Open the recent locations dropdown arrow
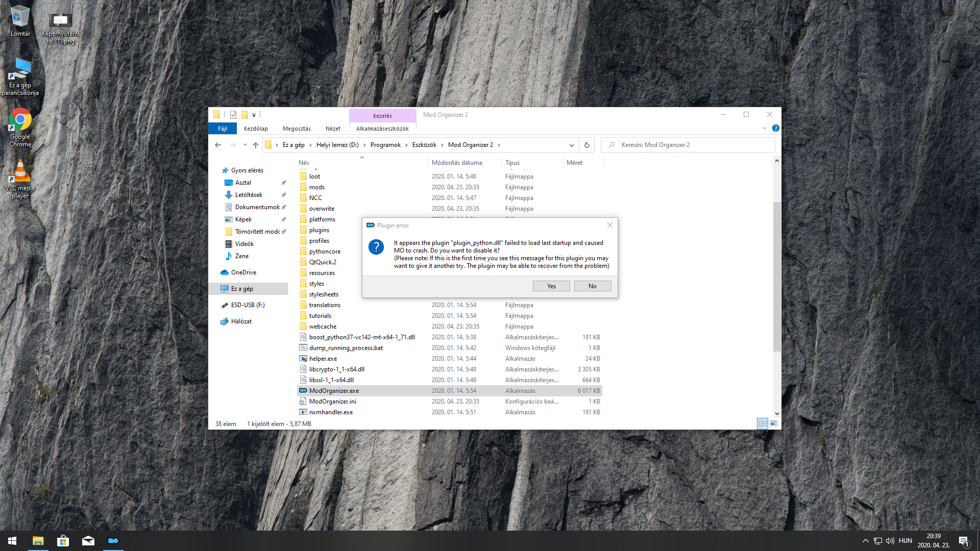 click(245, 145)
